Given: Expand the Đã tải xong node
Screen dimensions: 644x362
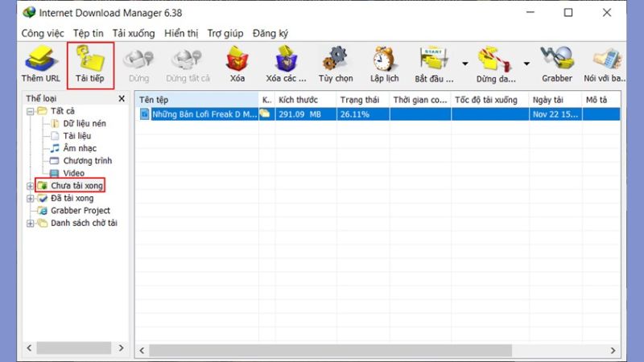Looking at the screenshot, I should tap(30, 199).
